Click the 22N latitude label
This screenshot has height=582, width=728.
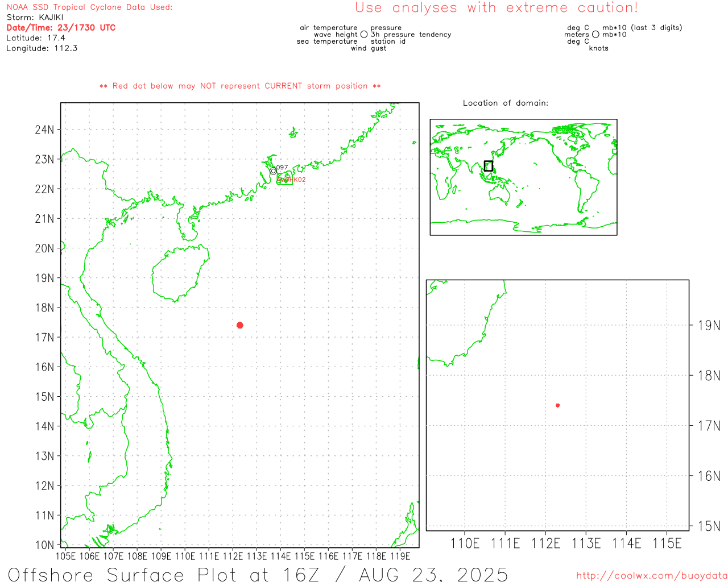coord(44,189)
